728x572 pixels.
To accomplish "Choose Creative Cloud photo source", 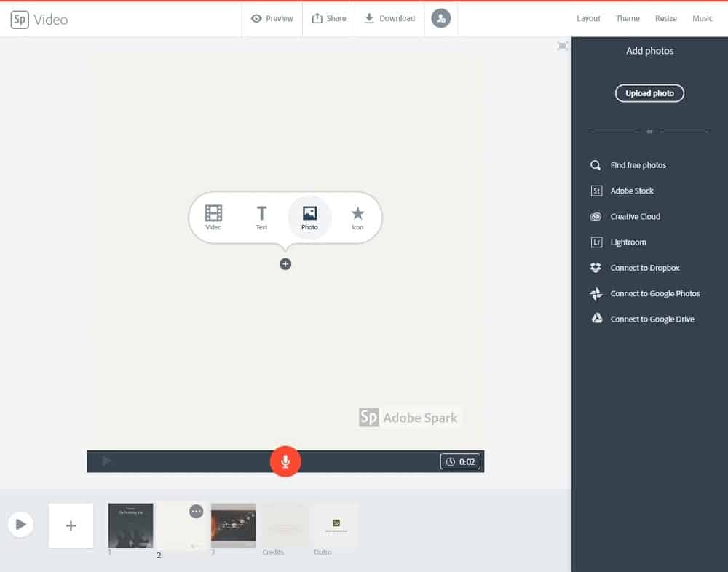I will pyautogui.click(x=625, y=216).
